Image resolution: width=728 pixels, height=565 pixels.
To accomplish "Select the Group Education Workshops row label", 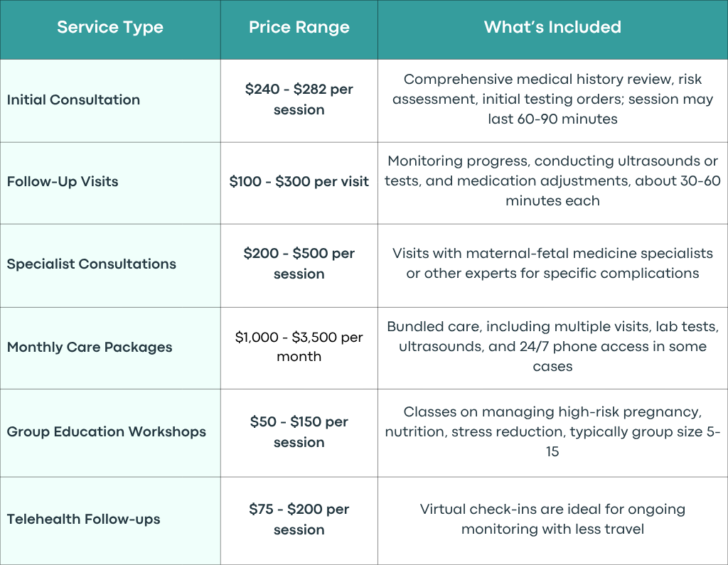I will [x=107, y=432].
